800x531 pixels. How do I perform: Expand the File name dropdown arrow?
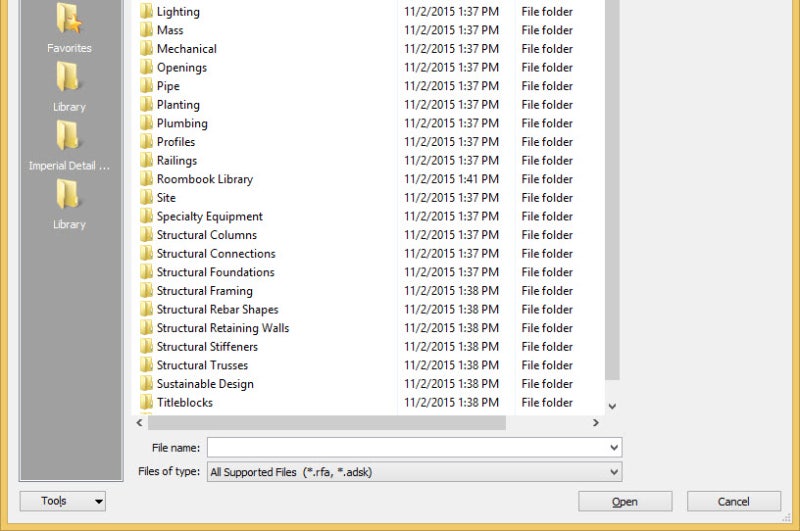pos(614,447)
